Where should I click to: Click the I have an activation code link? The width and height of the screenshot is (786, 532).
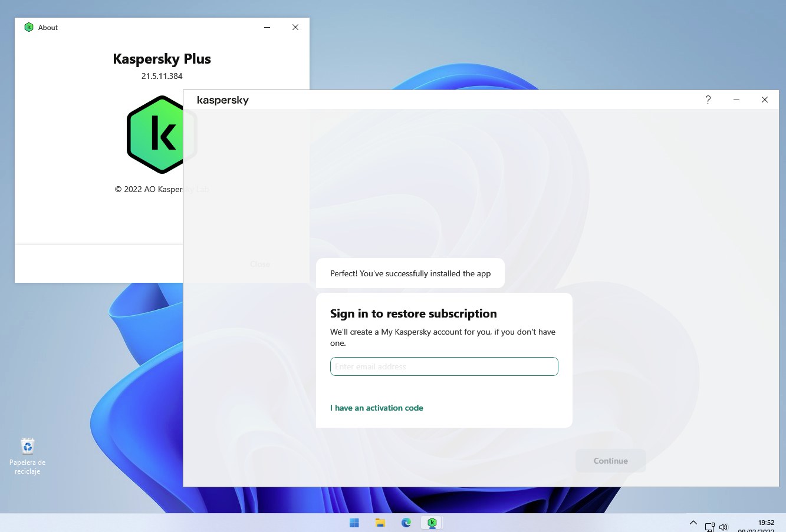point(377,408)
